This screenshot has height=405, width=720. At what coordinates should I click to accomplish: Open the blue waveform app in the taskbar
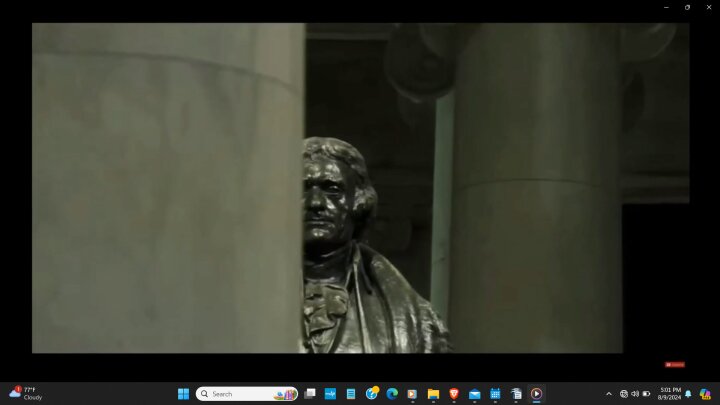click(x=330, y=394)
